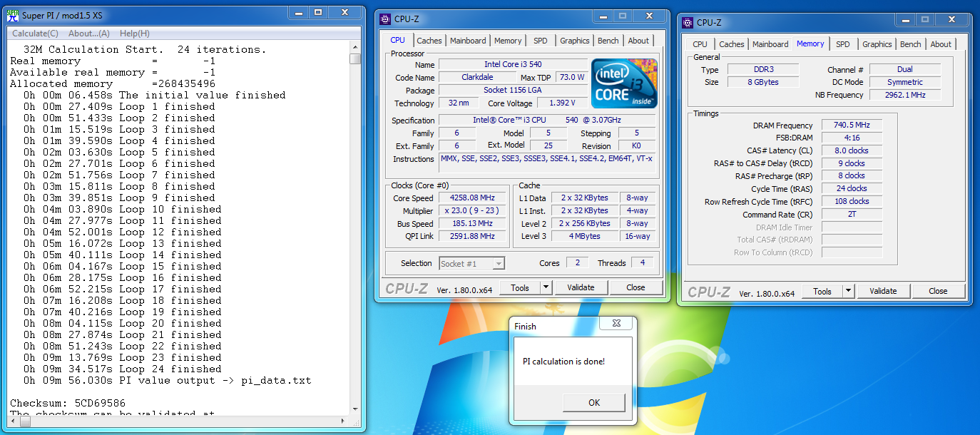Image resolution: width=980 pixels, height=435 pixels.
Task: Click Close button in CPU window
Action: [x=636, y=287]
